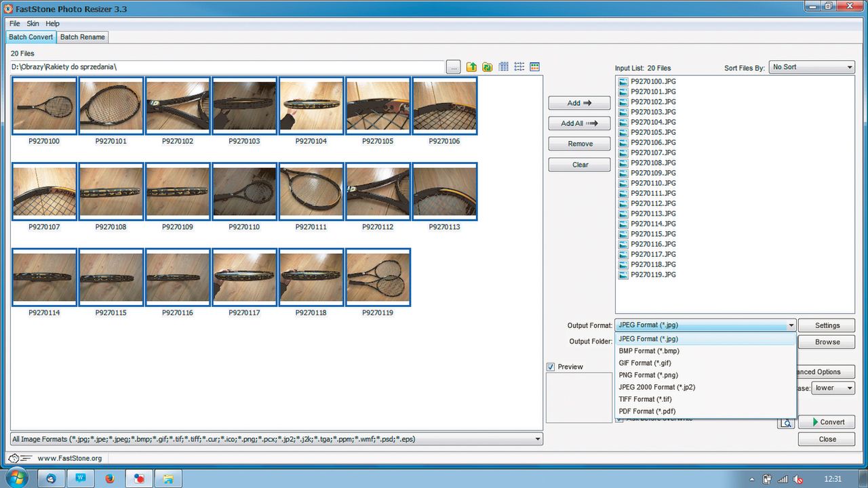Image resolution: width=868 pixels, height=488 pixels.
Task: Select thumbnail P9270100
Action: pyautogui.click(x=44, y=106)
